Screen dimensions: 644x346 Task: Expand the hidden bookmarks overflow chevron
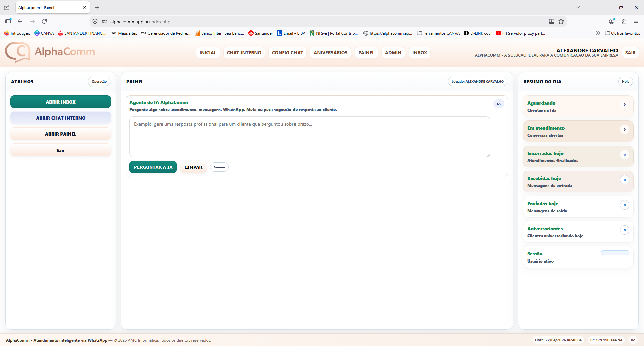click(598, 33)
